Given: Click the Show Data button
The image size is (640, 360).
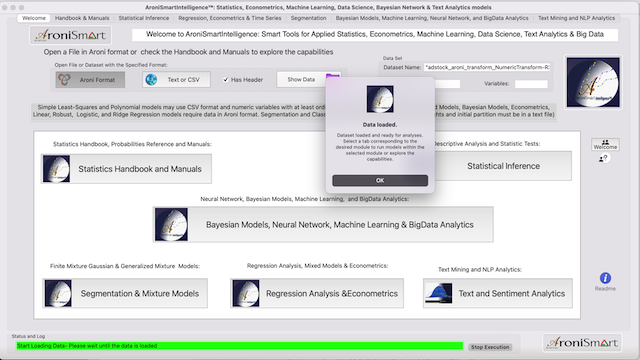Looking at the screenshot, I should coord(301,80).
